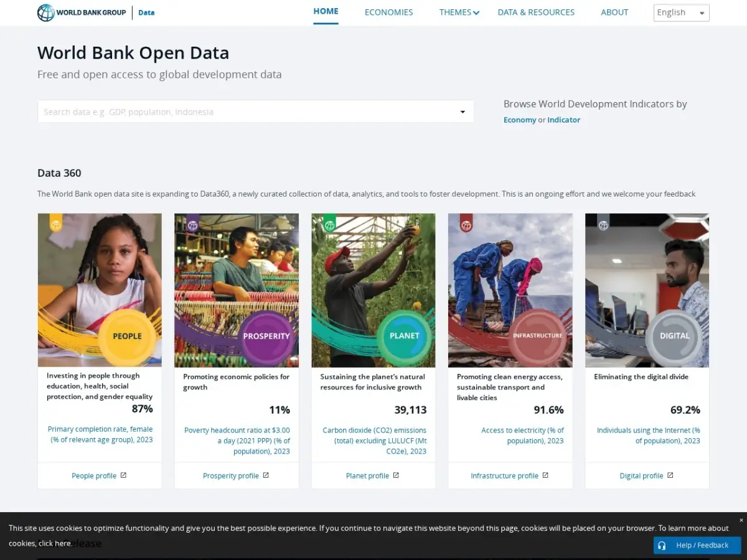Open external link icon beside Prosperity profile
747x560 pixels.
(x=266, y=475)
